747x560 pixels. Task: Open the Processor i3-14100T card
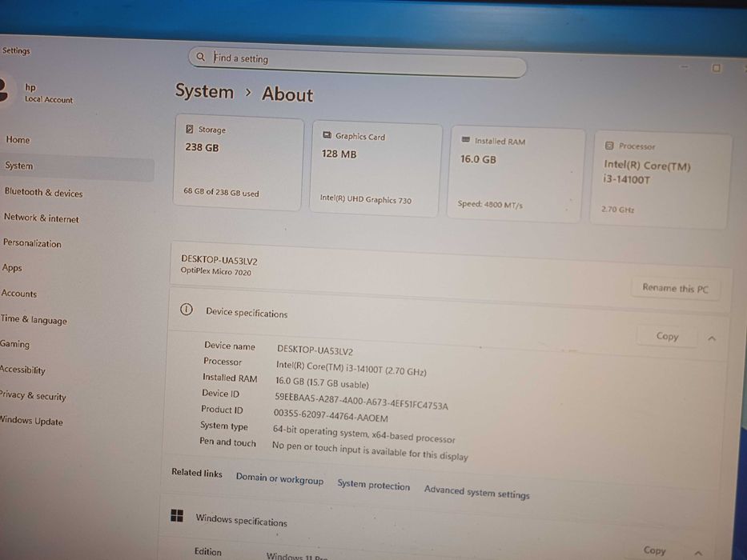pos(661,181)
